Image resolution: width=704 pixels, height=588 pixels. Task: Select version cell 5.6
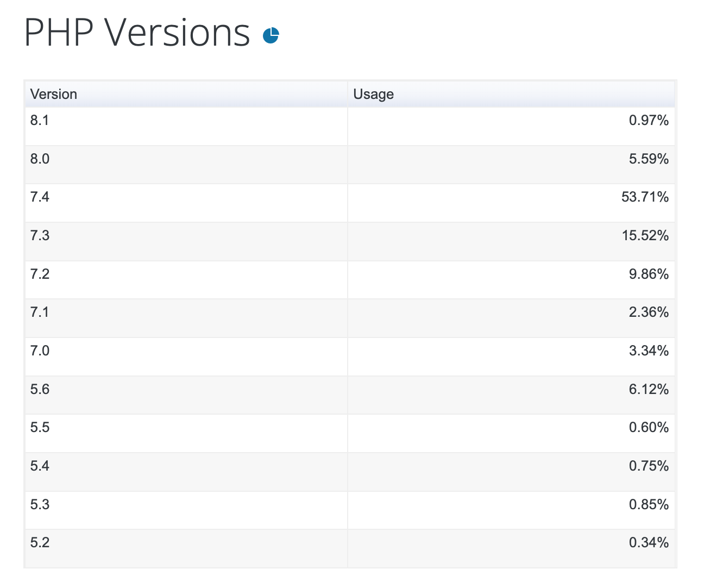(x=186, y=395)
